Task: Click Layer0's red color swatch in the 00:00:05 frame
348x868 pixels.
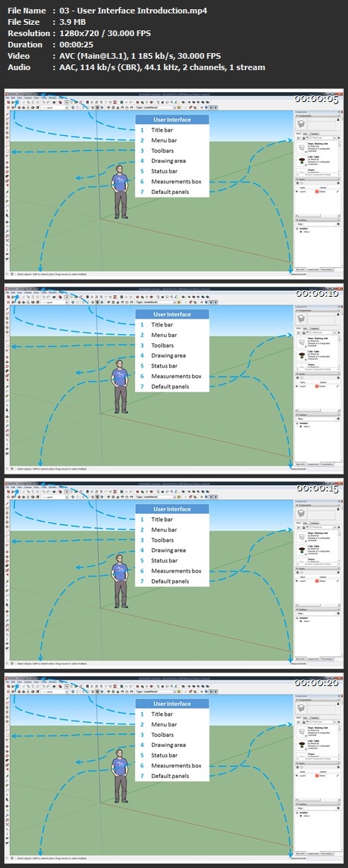Action: pyautogui.click(x=317, y=191)
